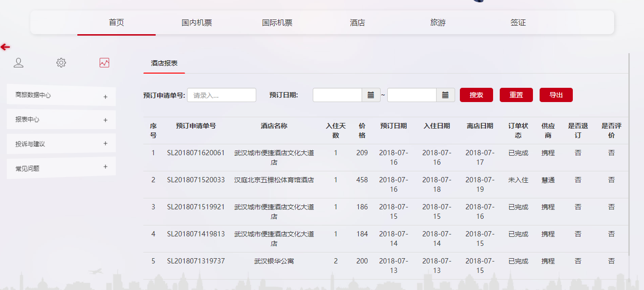
Task: Open the settings gear icon
Action: 61,63
